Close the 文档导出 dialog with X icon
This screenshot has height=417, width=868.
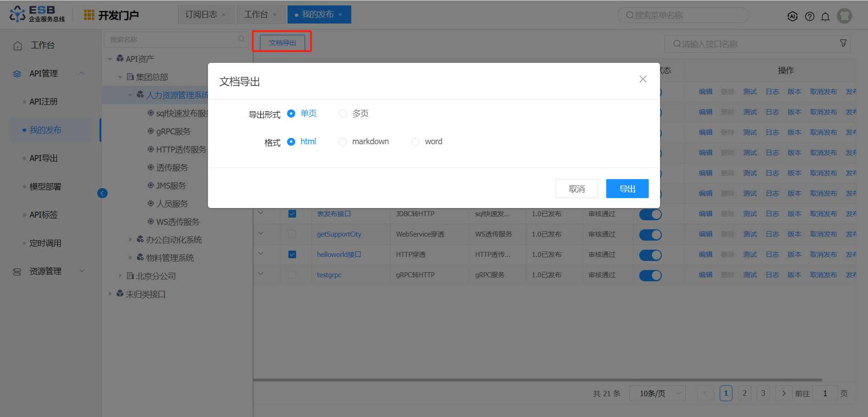[x=643, y=79]
